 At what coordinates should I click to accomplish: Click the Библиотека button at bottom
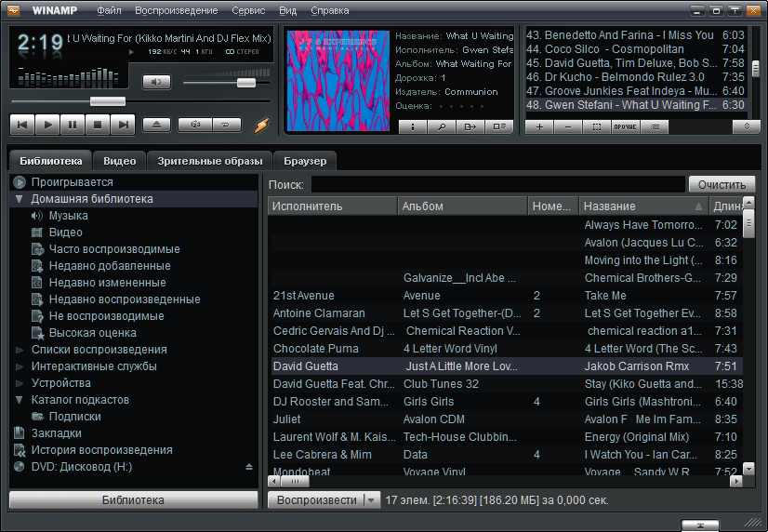coord(133,500)
